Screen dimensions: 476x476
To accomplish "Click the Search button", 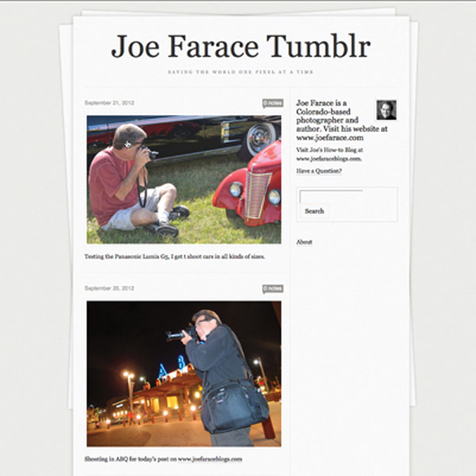I will (x=314, y=211).
